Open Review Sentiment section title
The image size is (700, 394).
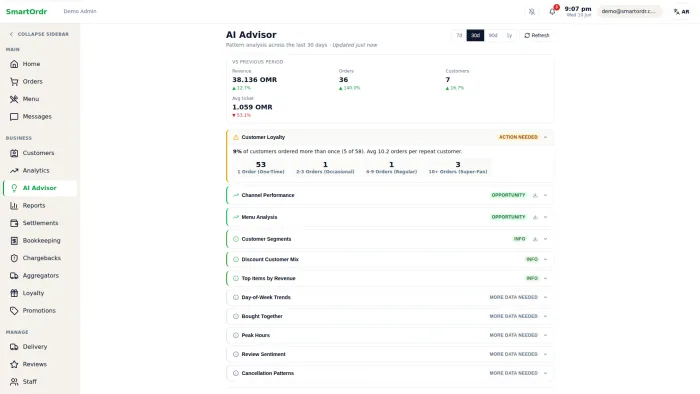[263, 354]
